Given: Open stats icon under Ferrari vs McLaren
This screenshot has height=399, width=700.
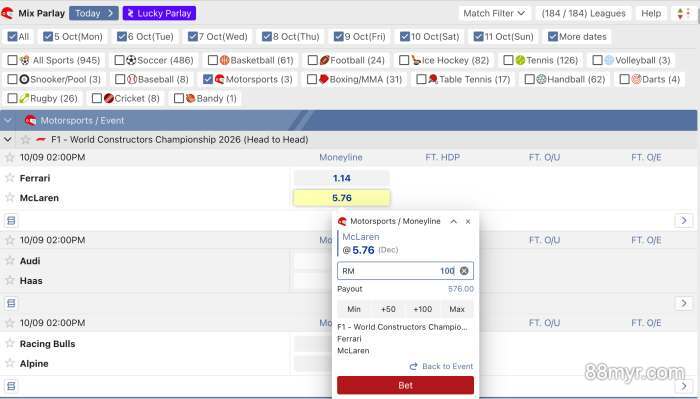Looking at the screenshot, I should (11, 220).
